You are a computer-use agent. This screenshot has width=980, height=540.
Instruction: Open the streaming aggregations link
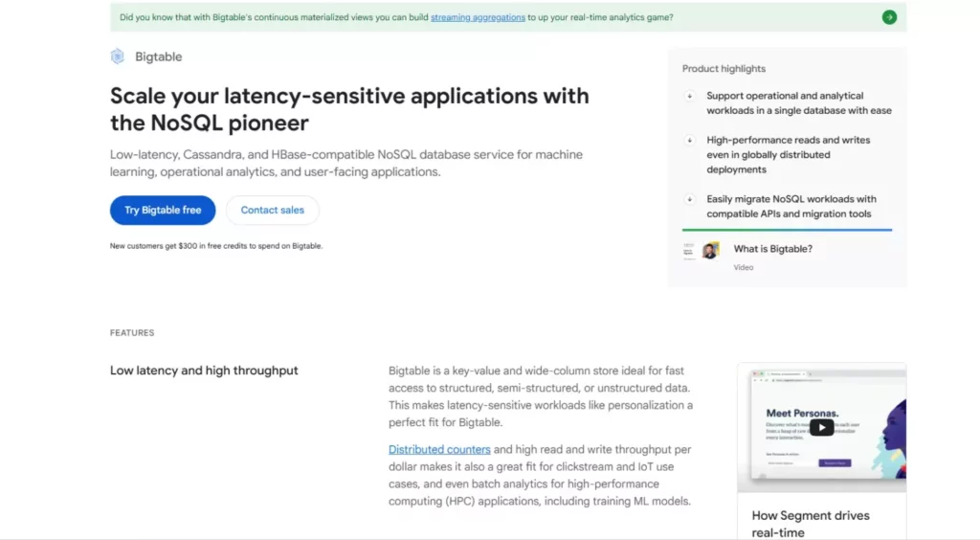click(x=478, y=17)
